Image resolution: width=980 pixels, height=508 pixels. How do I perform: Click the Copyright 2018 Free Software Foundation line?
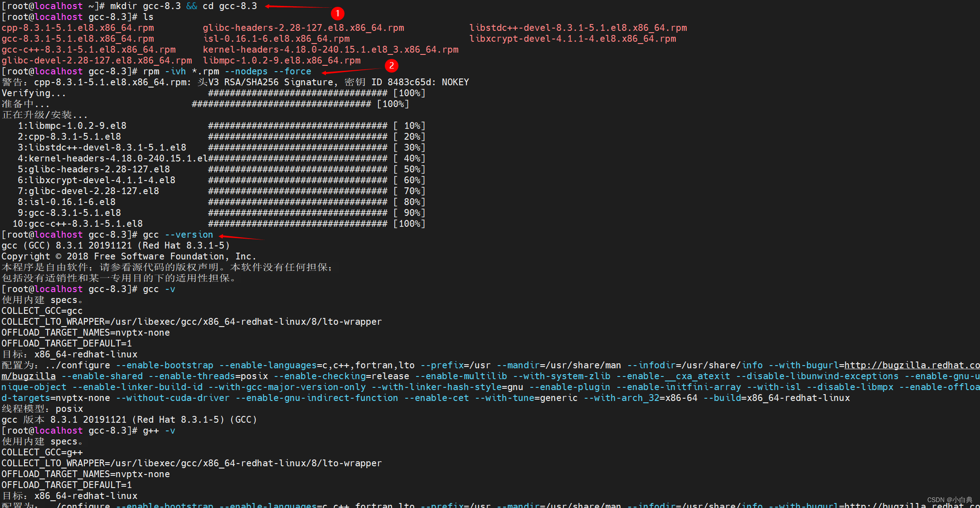(x=129, y=256)
